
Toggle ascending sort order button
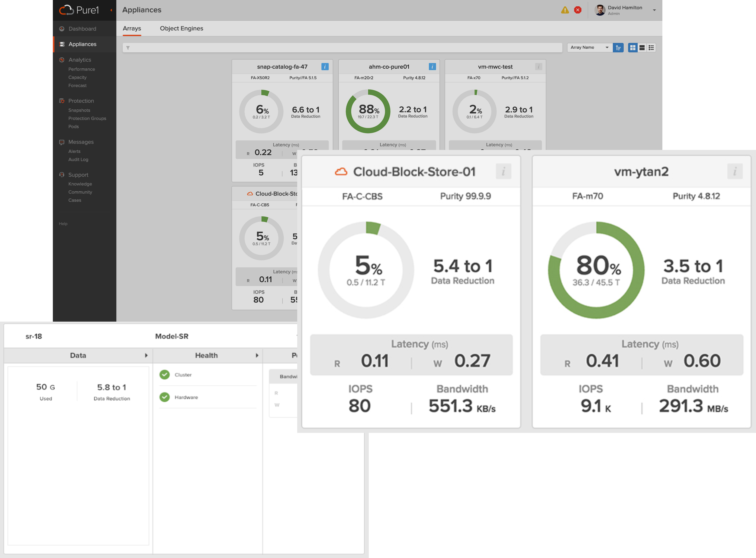[x=618, y=48]
